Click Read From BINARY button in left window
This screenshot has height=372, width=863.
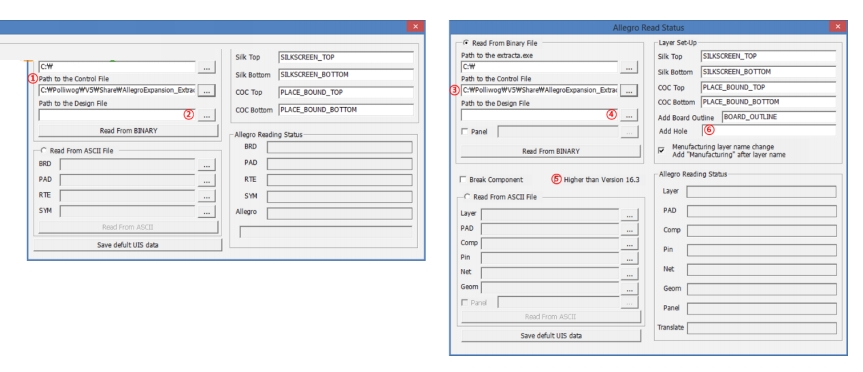(x=128, y=130)
